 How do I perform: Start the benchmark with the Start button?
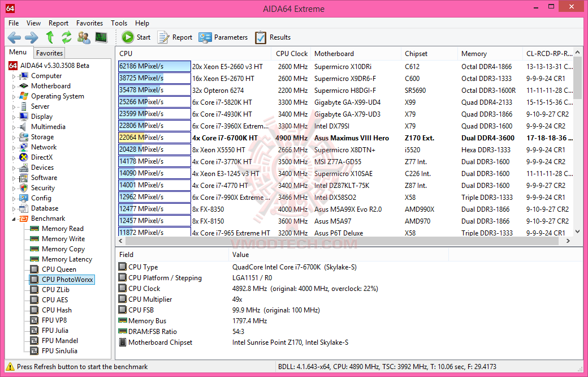point(136,37)
